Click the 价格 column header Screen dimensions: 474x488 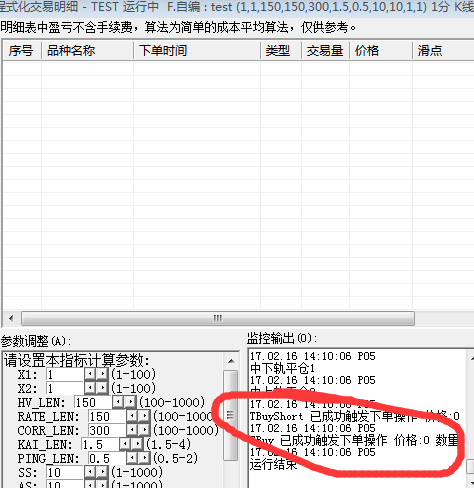pos(381,51)
